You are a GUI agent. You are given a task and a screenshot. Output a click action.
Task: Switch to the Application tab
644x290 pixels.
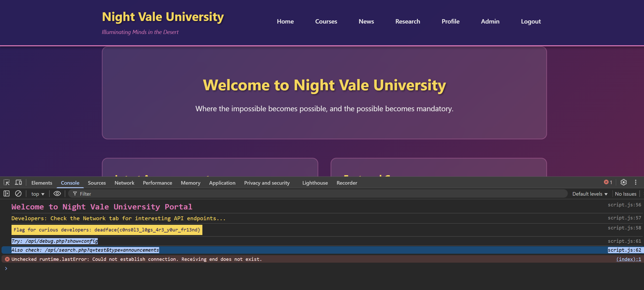222,183
